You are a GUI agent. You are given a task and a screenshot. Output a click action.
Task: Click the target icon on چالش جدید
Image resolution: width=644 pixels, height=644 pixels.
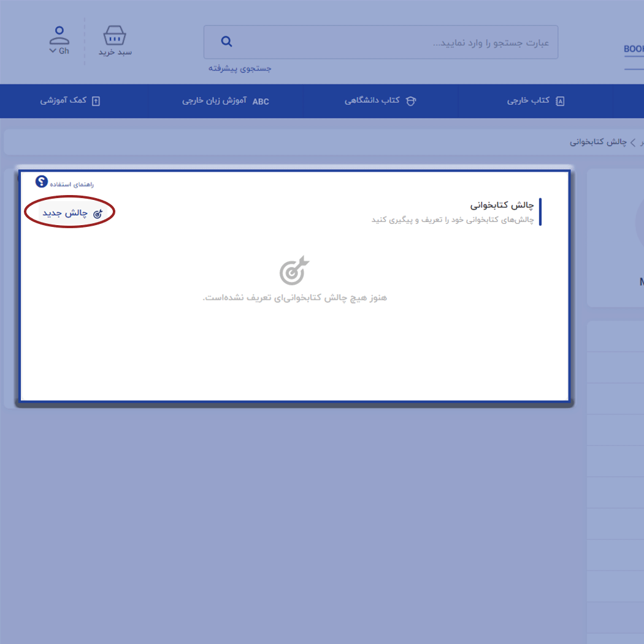[98, 213]
